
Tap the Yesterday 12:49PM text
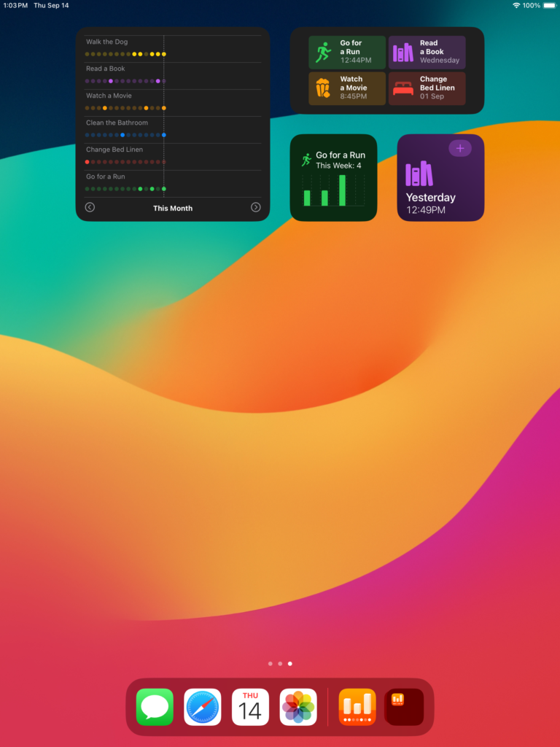[430, 203]
